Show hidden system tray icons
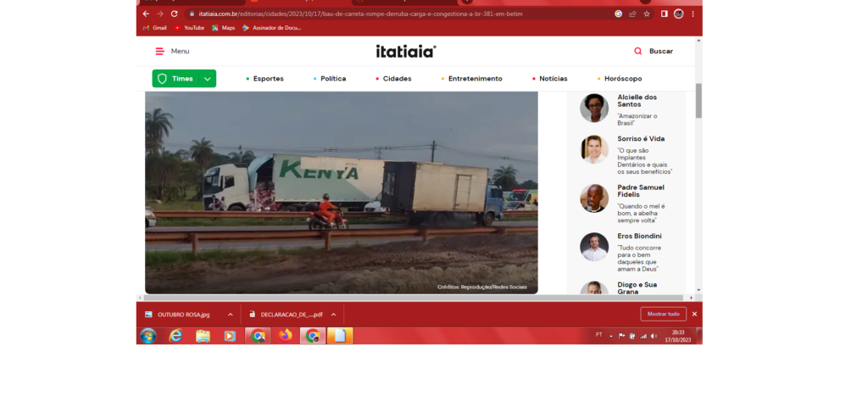The height and width of the screenshot is (413, 868). coord(611,336)
